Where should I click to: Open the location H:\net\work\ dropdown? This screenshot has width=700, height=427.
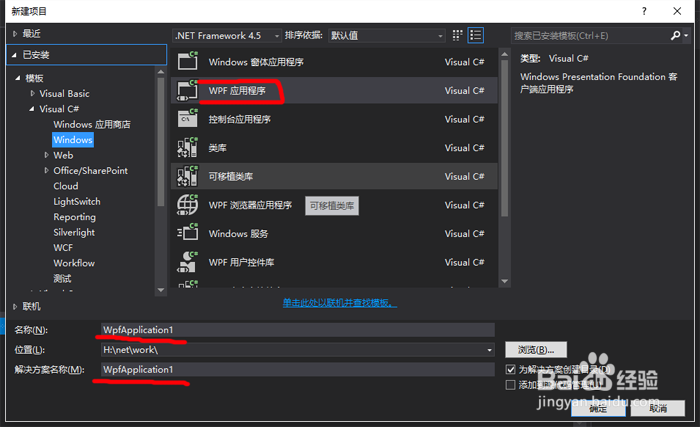[x=490, y=350]
